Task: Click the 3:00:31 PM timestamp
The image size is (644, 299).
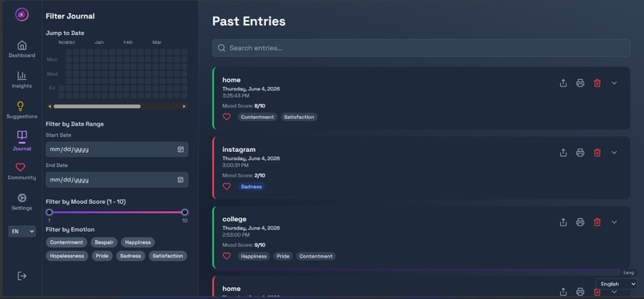Action: click(236, 165)
